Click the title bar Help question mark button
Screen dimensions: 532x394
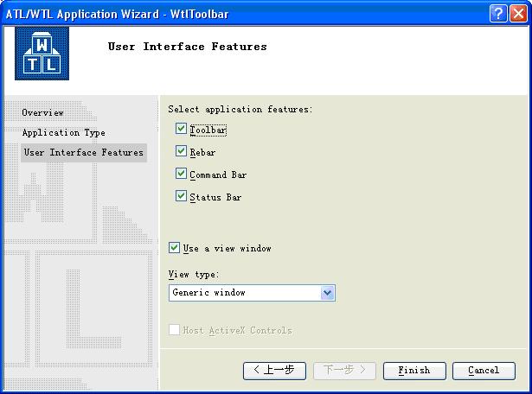[498, 14]
